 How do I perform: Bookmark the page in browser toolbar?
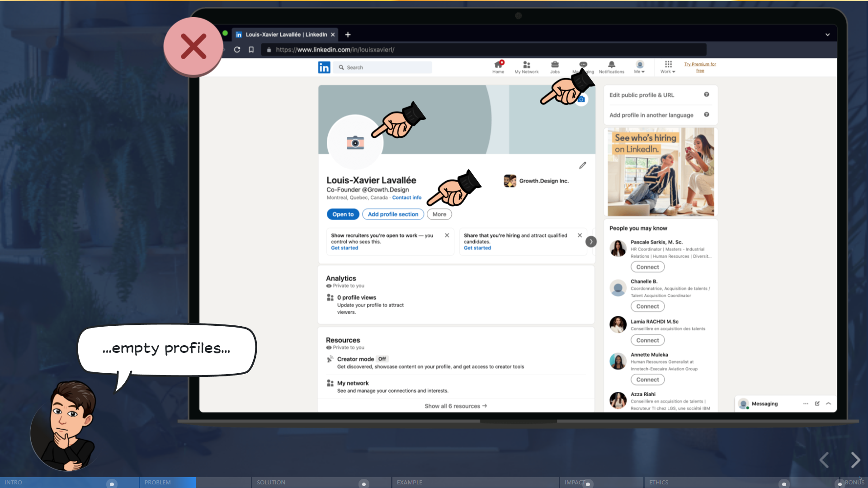coord(251,50)
